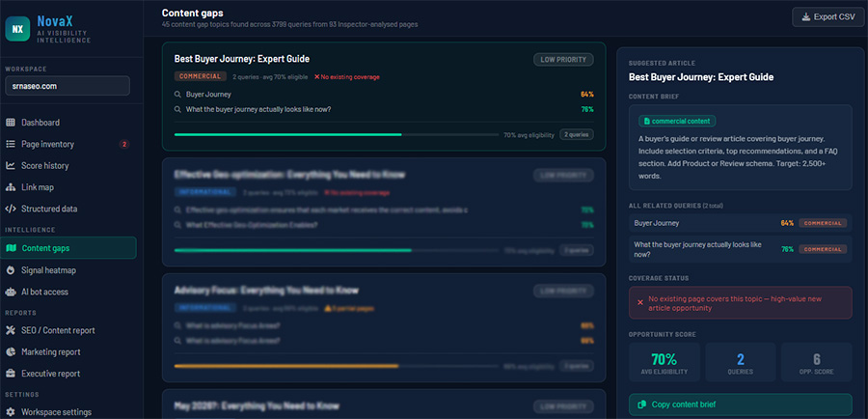Click the commercial content tag in brief
868x419 pixels.
(x=678, y=121)
